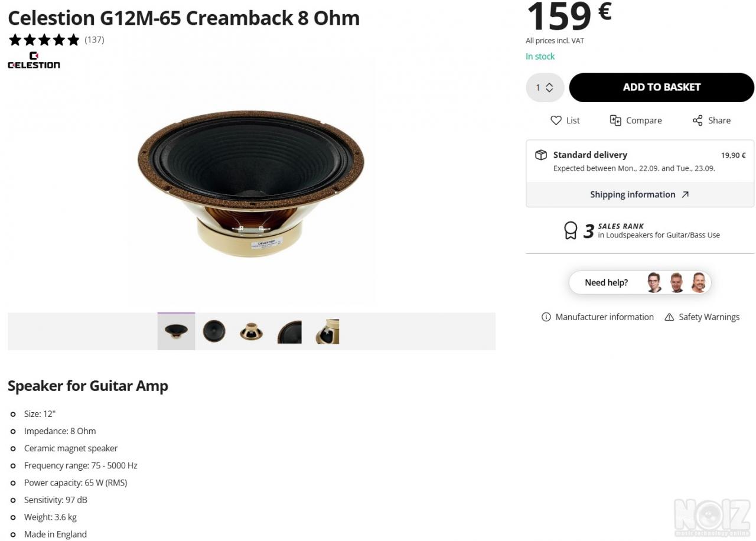Click the Safety Warnings triangle icon

tap(669, 317)
